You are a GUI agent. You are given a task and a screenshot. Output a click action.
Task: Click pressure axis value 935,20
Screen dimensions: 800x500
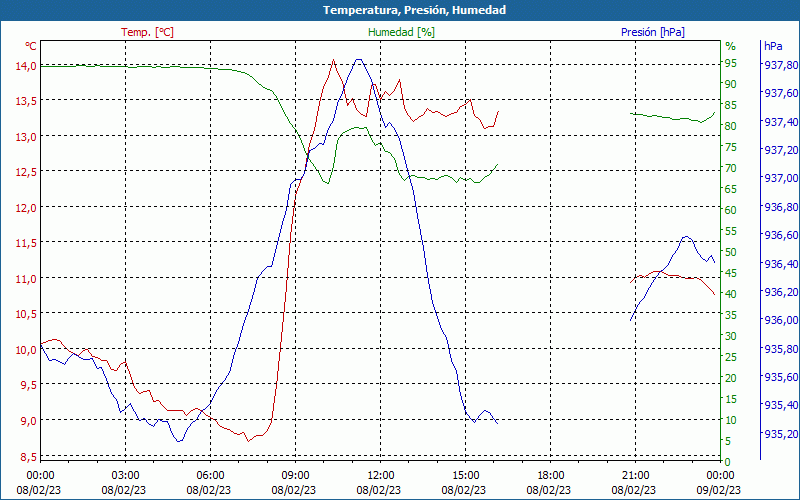780,434
